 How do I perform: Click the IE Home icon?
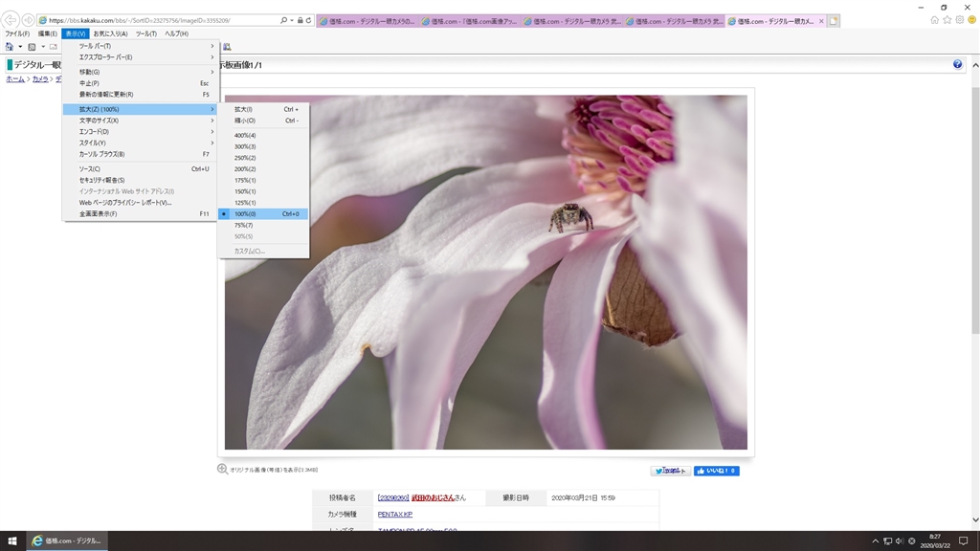[934, 19]
